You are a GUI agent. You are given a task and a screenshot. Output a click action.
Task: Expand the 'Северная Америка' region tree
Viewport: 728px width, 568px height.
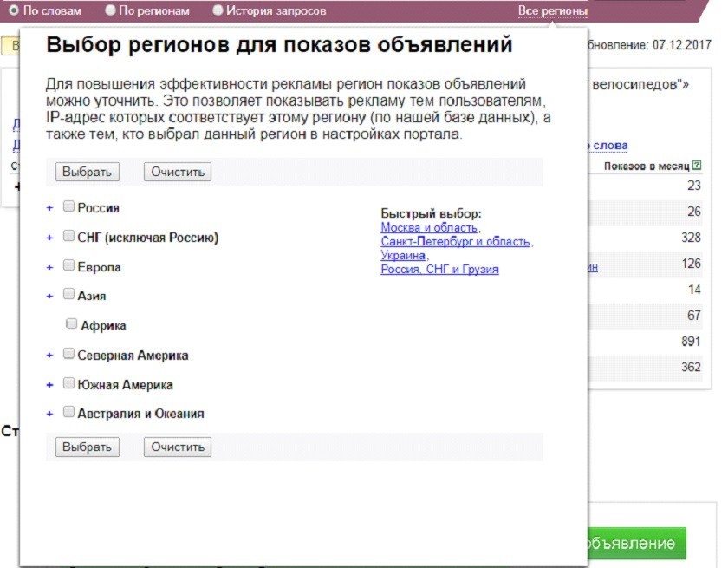tap(49, 356)
